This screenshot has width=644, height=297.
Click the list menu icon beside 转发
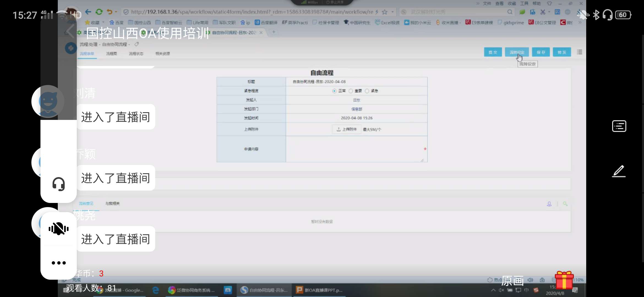coord(579,52)
